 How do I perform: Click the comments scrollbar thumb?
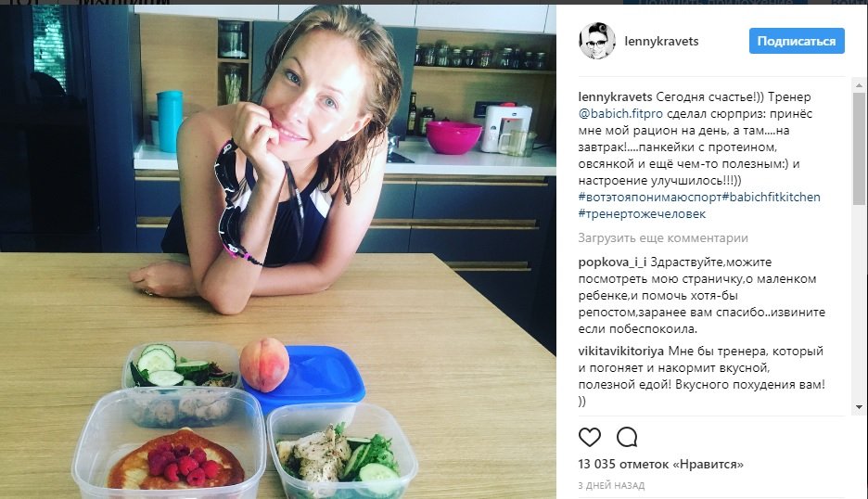click(859, 148)
